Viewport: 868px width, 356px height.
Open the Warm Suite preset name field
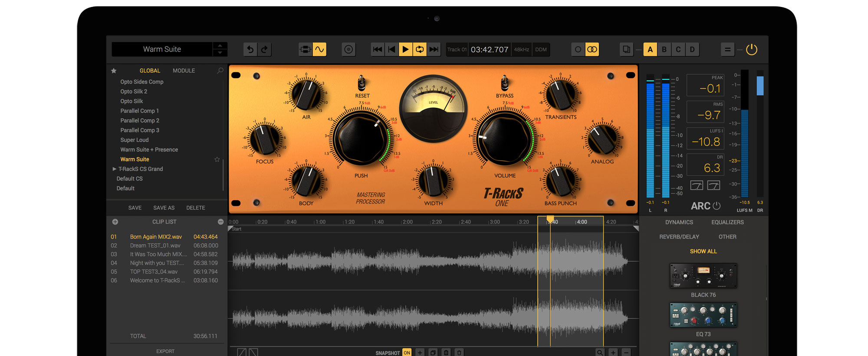pyautogui.click(x=162, y=49)
